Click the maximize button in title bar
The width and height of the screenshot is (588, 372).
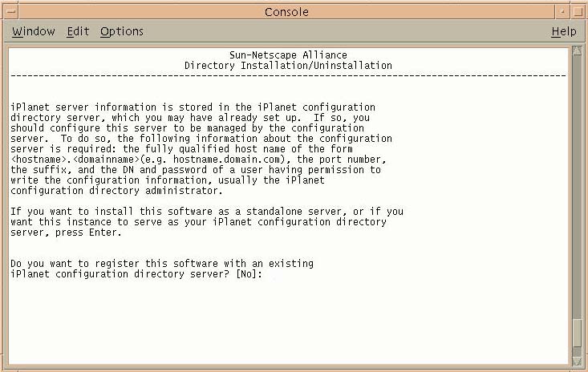[578, 11]
